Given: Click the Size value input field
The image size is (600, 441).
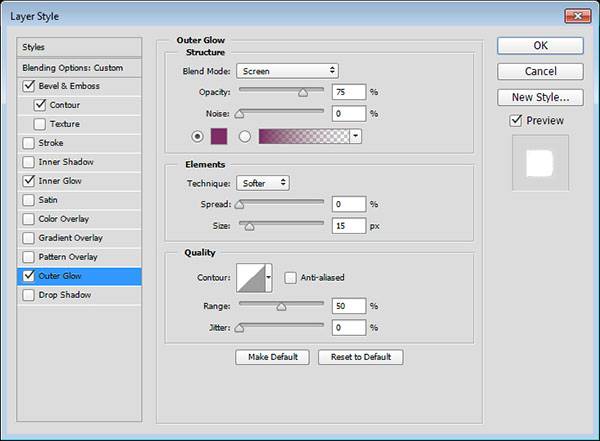Looking at the screenshot, I should 349,226.
